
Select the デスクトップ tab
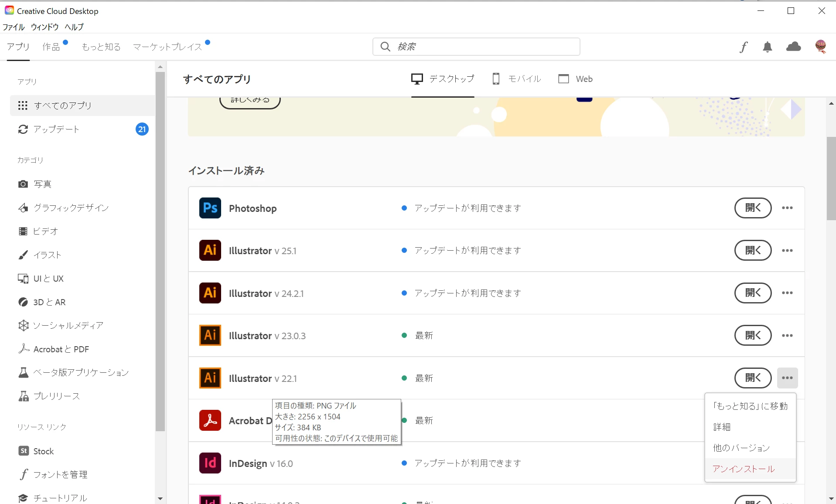443,79
